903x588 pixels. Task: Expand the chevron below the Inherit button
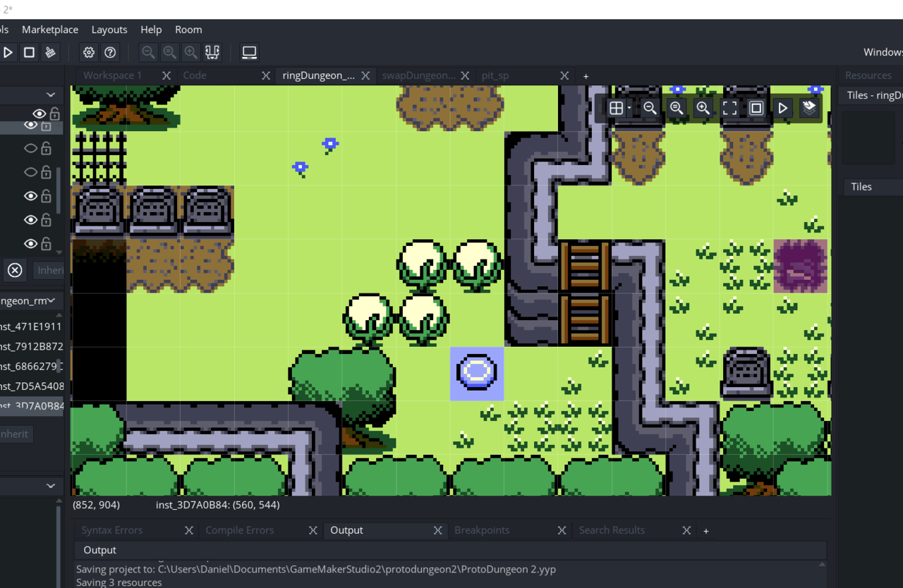(51, 486)
